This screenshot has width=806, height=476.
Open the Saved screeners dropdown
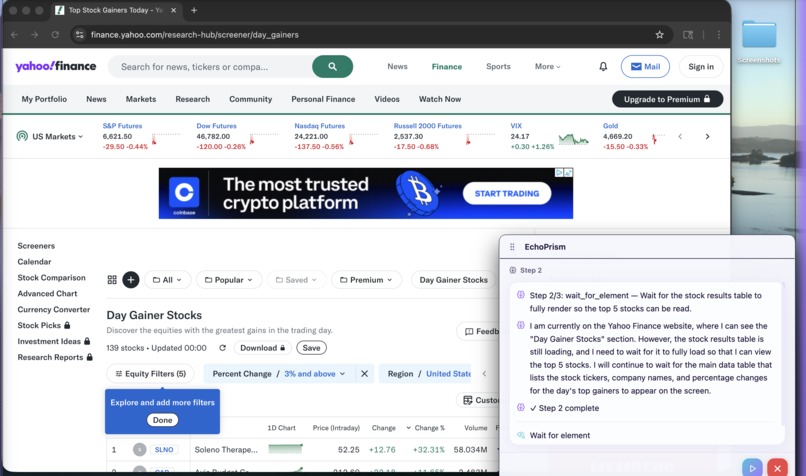pos(296,280)
